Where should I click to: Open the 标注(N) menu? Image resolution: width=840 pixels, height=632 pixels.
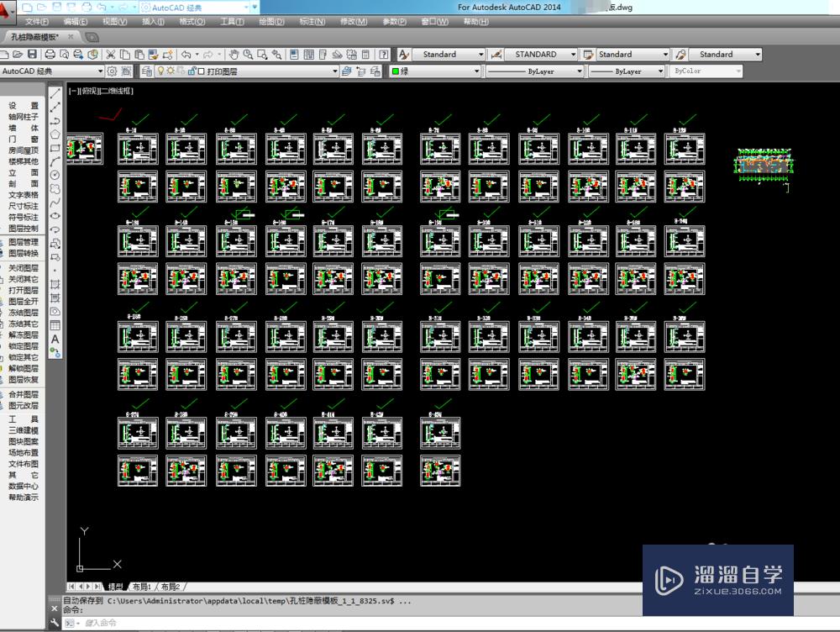coord(312,22)
